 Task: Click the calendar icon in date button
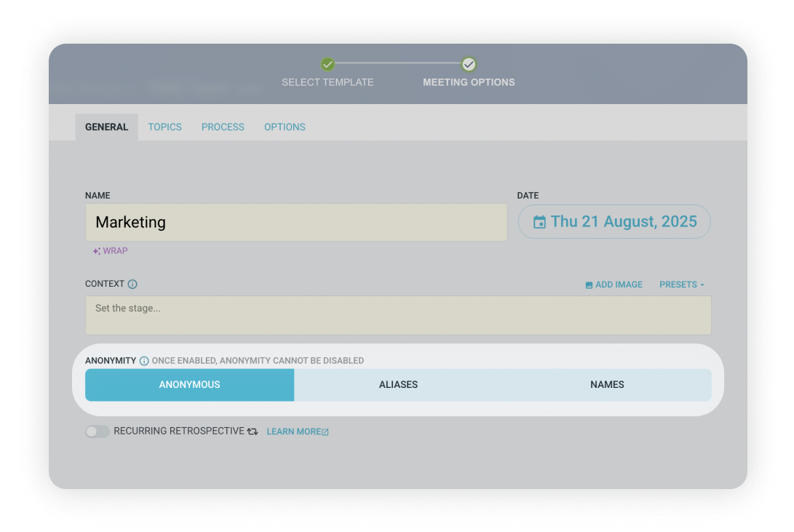point(539,222)
